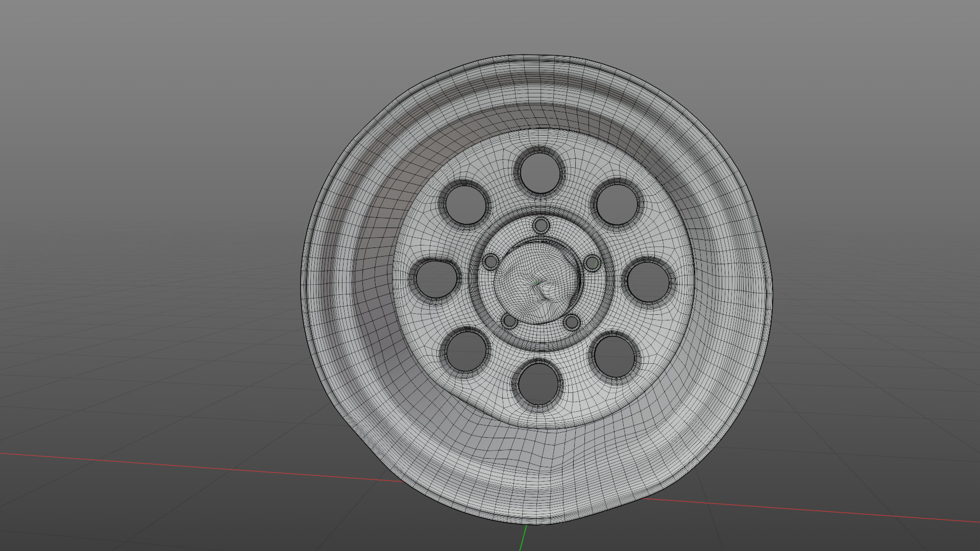Click the right lug nut on the hub
This screenshot has height=551, width=980.
pyautogui.click(x=592, y=263)
